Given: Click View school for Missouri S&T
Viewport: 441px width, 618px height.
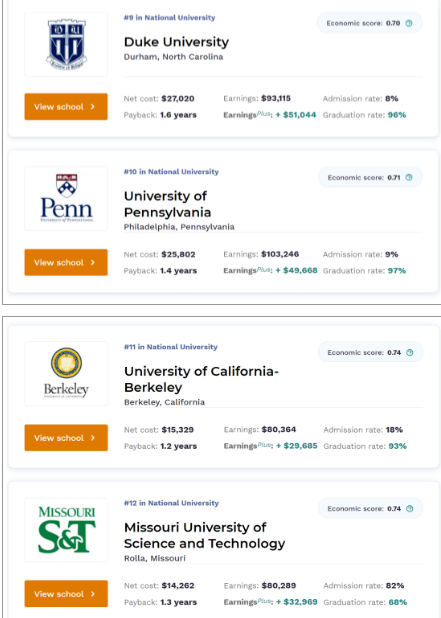Looking at the screenshot, I should point(66,594).
